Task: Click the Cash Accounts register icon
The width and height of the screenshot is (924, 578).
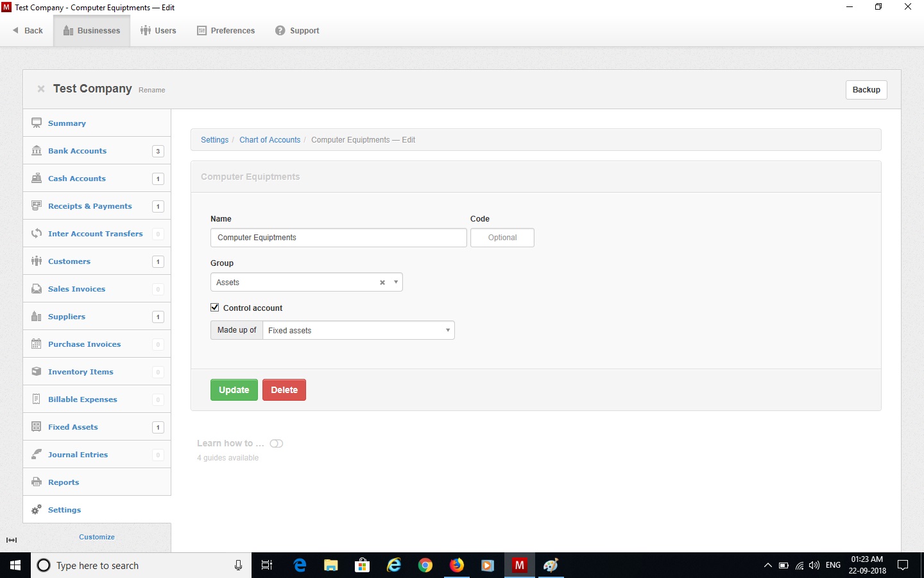Action: pyautogui.click(x=37, y=178)
